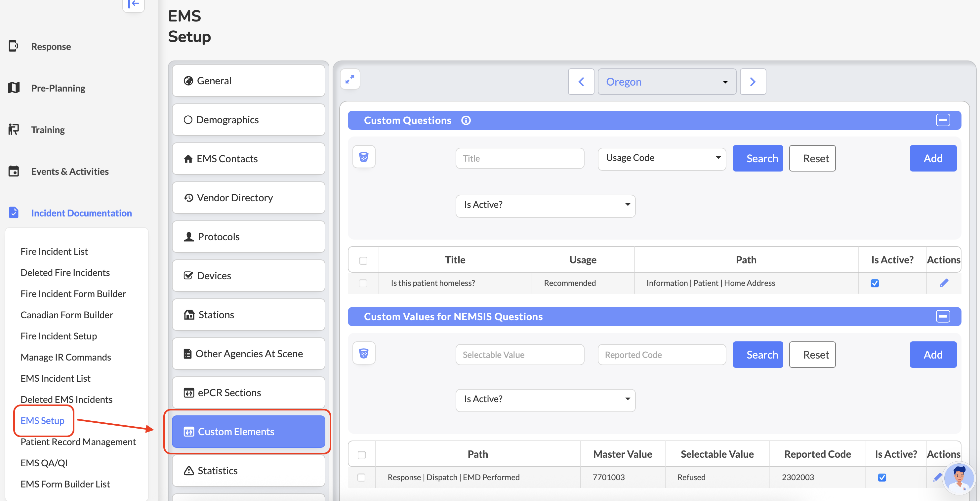Click the Reported Code input field
980x501 pixels.
(662, 355)
